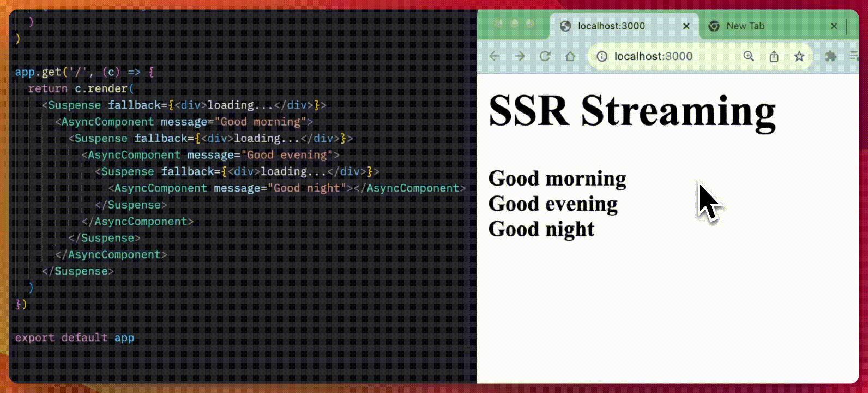Click the app.get route line in editor
Viewport: 868px width, 393px height.
[x=85, y=72]
